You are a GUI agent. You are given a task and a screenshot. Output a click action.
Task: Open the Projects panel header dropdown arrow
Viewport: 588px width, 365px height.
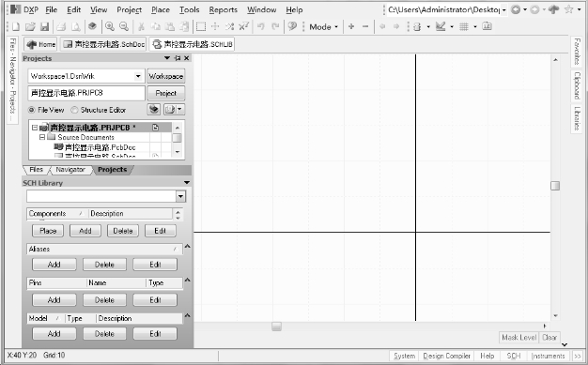167,58
